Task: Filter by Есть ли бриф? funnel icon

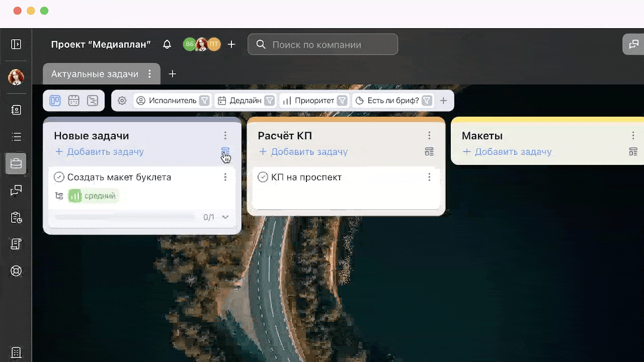Action: point(427,101)
